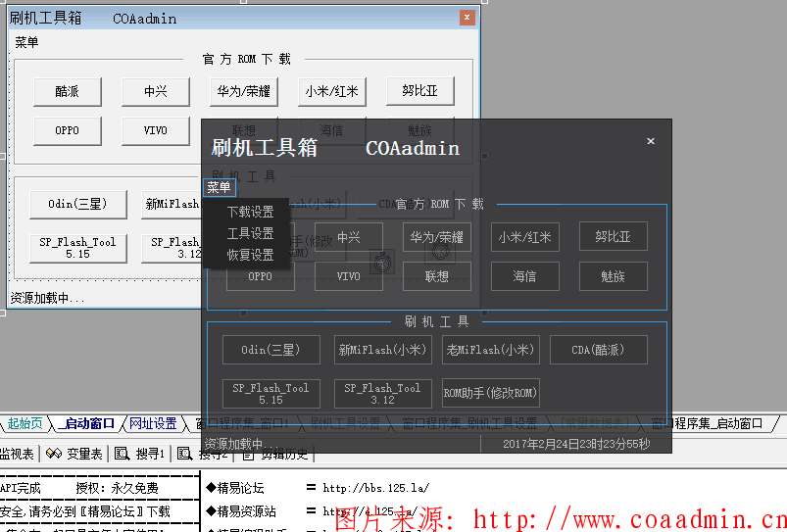Switch to the 起始页 tab
This screenshot has height=532, width=787.
pos(25,423)
